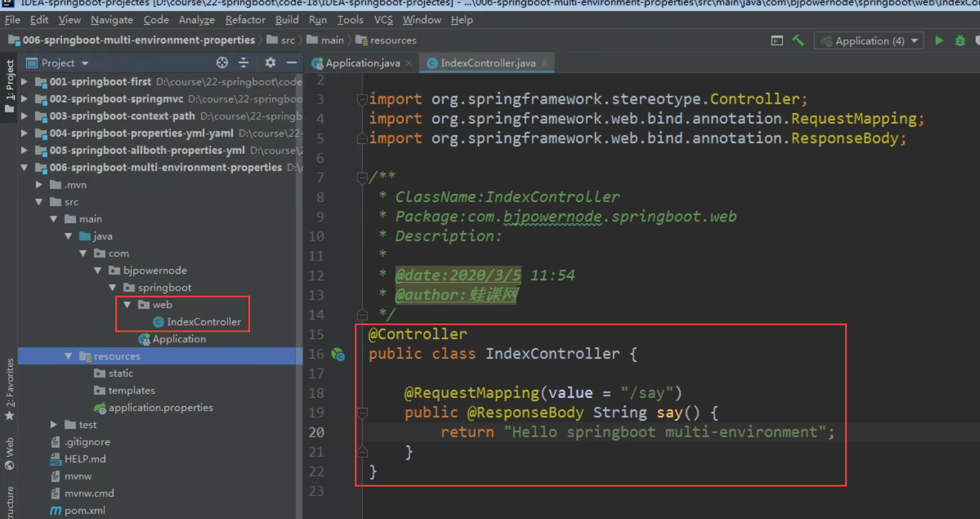Open the Tools menu
980x519 pixels.
click(x=350, y=20)
